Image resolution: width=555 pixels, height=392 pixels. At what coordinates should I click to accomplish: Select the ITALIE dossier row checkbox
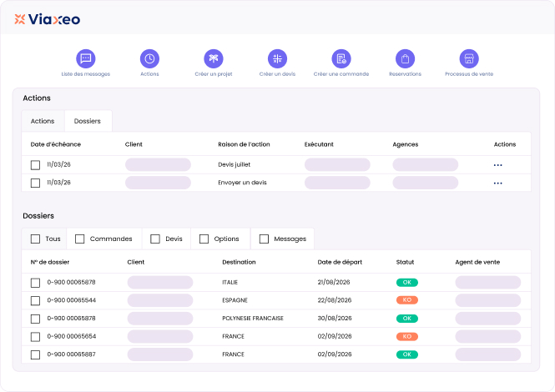click(x=35, y=283)
